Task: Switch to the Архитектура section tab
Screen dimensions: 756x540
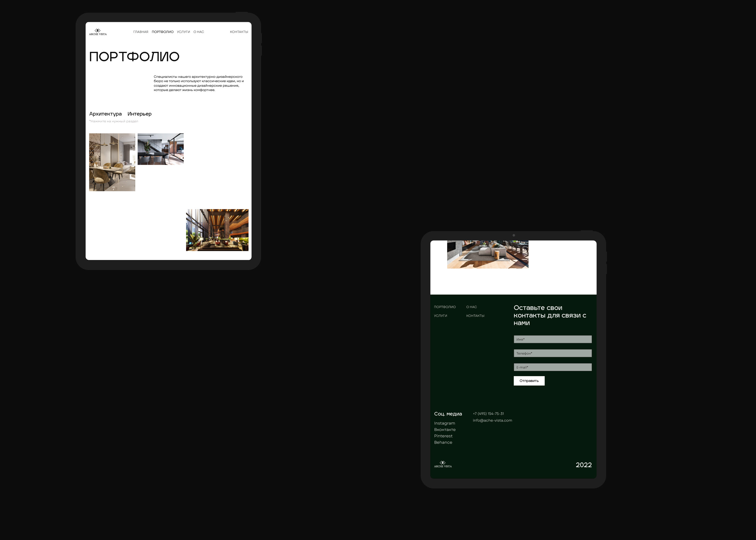Action: tap(105, 114)
